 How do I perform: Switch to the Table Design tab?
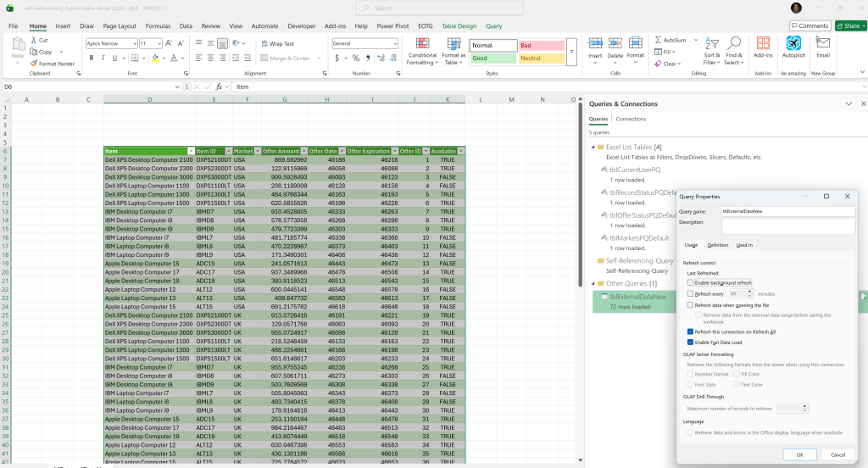pyautogui.click(x=459, y=26)
